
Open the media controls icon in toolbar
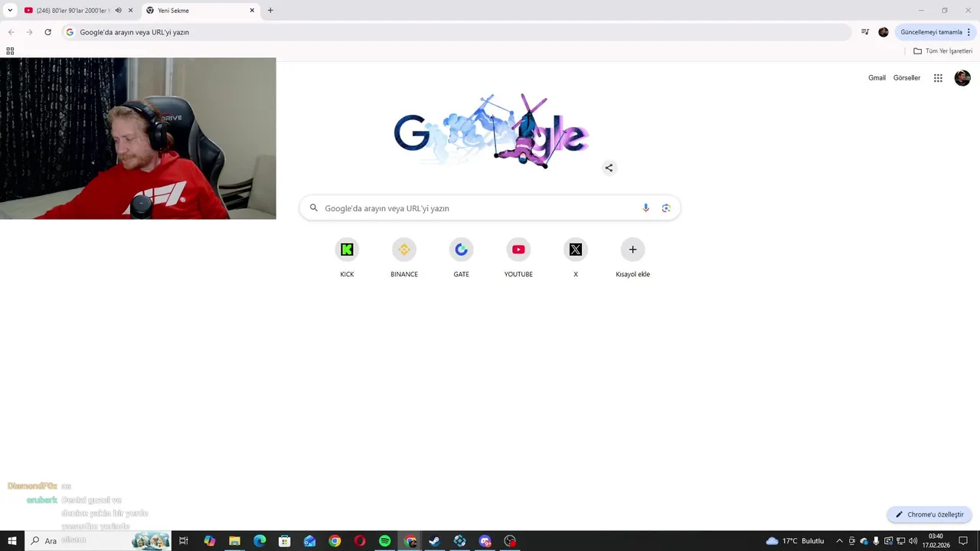click(x=864, y=32)
